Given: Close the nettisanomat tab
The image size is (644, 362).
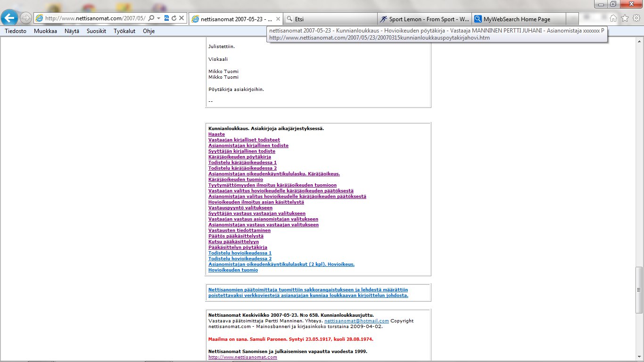Looking at the screenshot, I should 278,19.
